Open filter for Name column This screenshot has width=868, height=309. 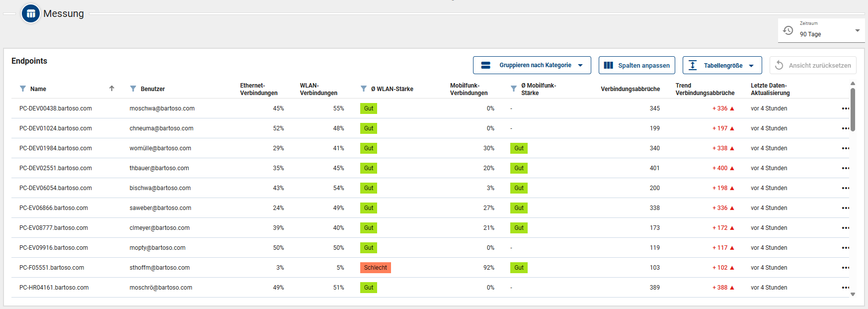[23, 89]
